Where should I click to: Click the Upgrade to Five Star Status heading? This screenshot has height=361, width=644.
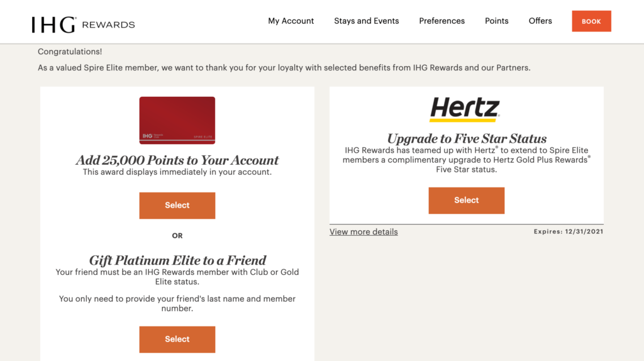pyautogui.click(x=467, y=138)
